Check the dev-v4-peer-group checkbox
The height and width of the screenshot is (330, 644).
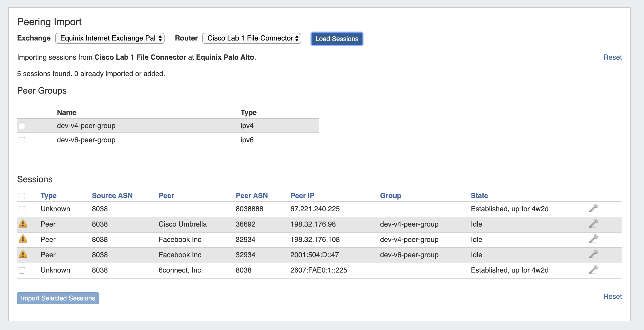pyautogui.click(x=22, y=126)
